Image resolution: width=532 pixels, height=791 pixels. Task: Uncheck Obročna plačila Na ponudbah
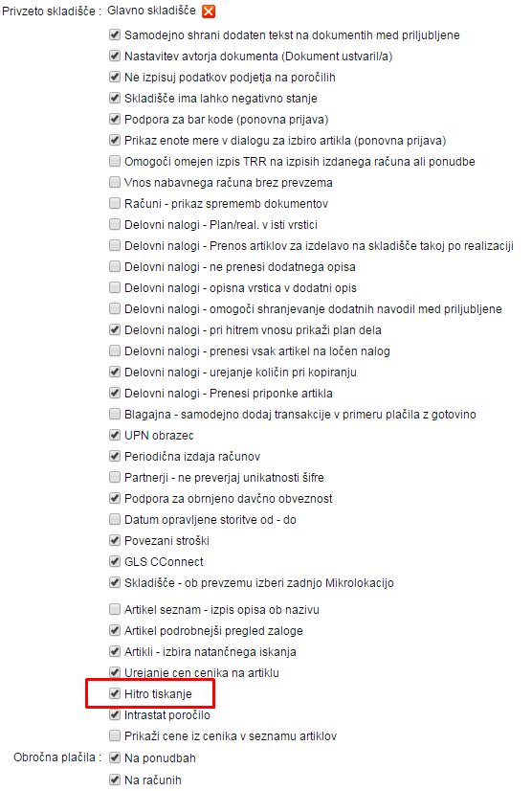(115, 757)
